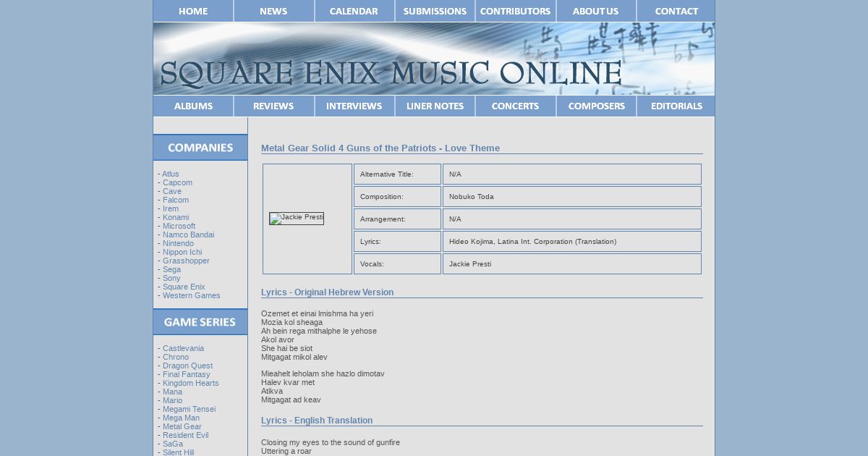Open the CALENDAR tab

point(354,11)
